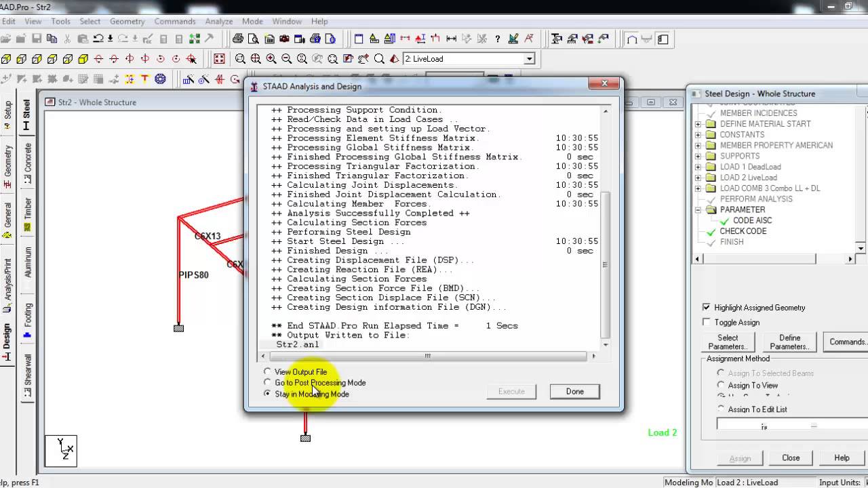Screen dimensions: 868x488
Task: Click the Display Node to Node Distance icon
Action: (451, 39)
